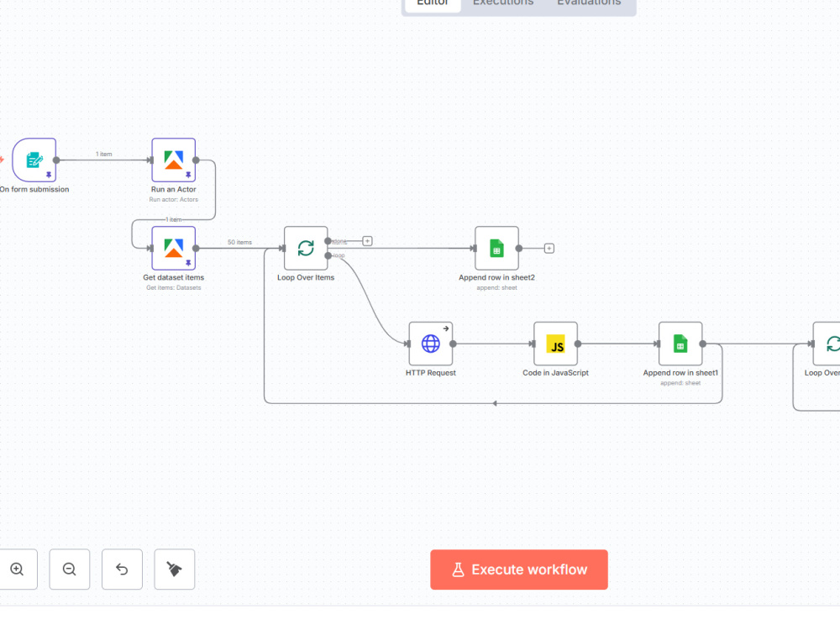Click the tidy up workflow broom button

point(175,569)
